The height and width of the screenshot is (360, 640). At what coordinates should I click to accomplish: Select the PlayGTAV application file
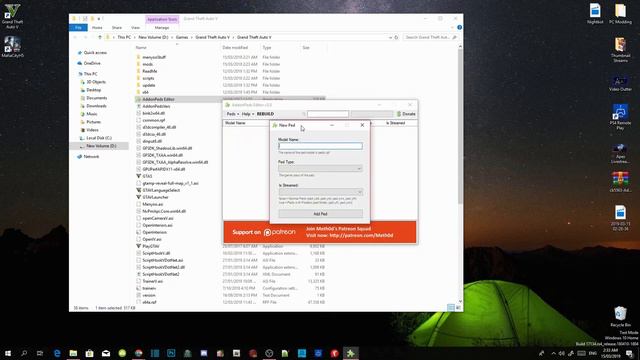pyautogui.click(x=151, y=246)
